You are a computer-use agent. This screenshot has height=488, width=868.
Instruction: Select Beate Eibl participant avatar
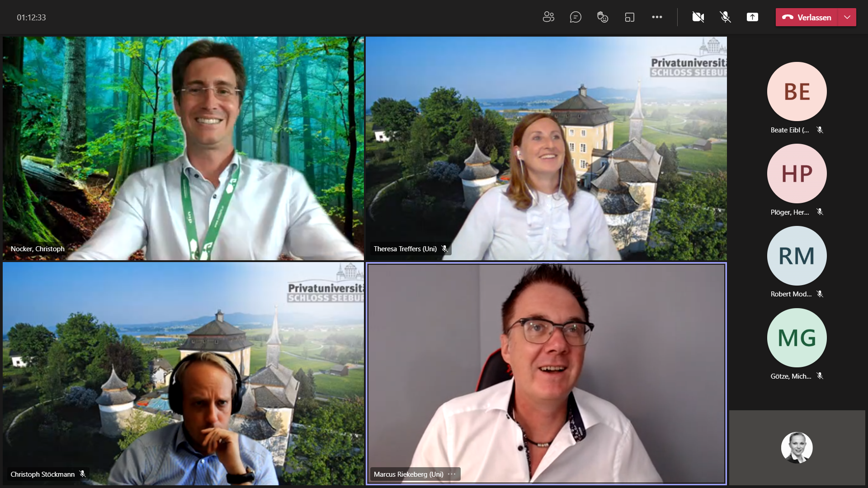point(797,91)
